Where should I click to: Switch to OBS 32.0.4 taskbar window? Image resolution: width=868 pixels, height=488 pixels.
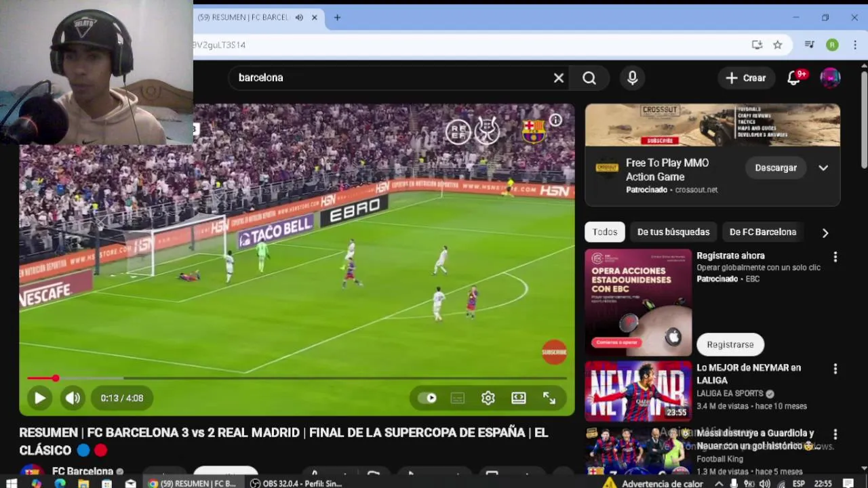pyautogui.click(x=297, y=483)
